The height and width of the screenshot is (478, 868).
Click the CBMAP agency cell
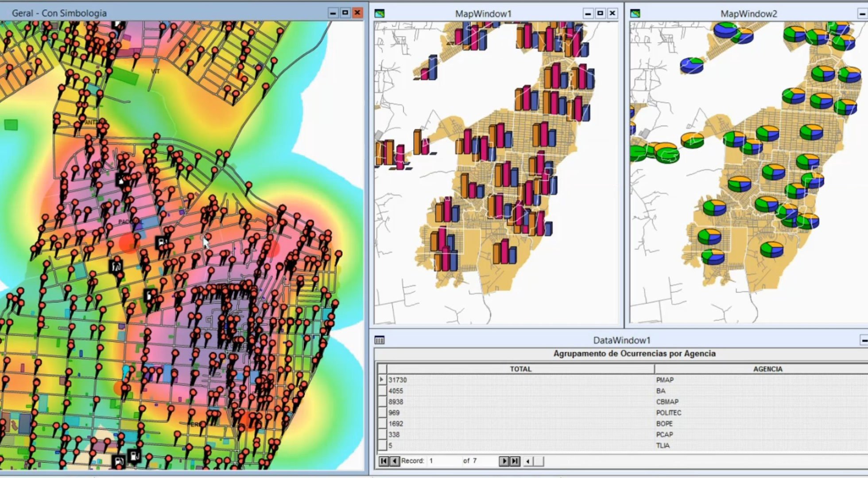click(x=761, y=402)
